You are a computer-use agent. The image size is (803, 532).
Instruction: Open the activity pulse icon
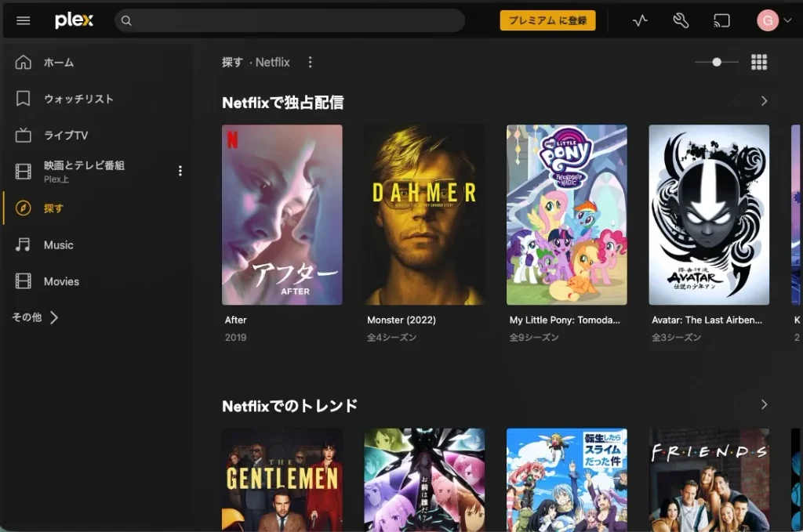tap(640, 20)
